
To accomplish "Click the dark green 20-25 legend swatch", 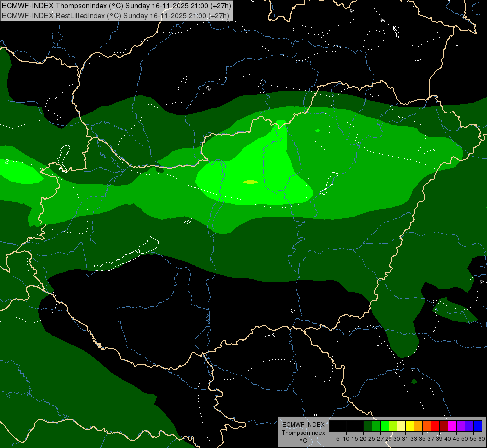I will pyautogui.click(x=368, y=426).
